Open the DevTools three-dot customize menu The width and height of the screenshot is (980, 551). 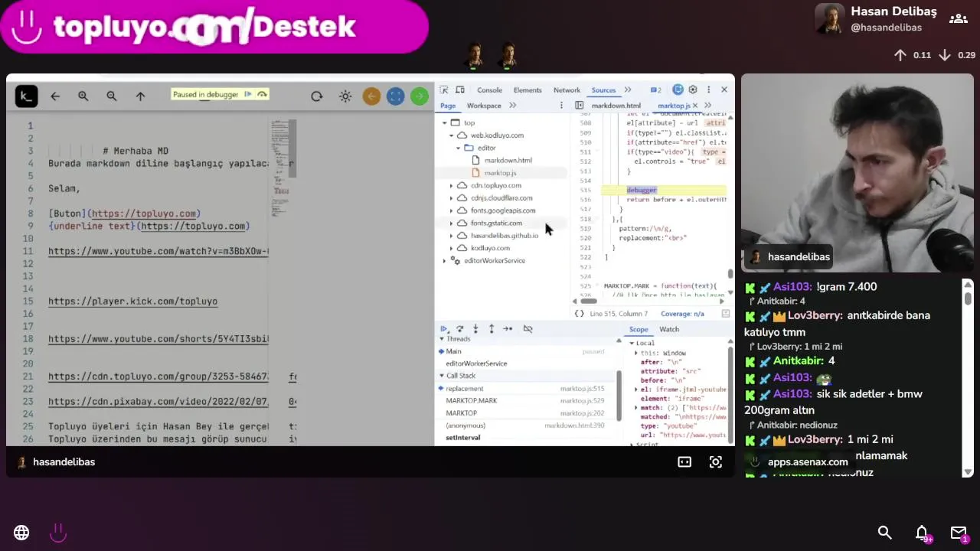click(708, 90)
